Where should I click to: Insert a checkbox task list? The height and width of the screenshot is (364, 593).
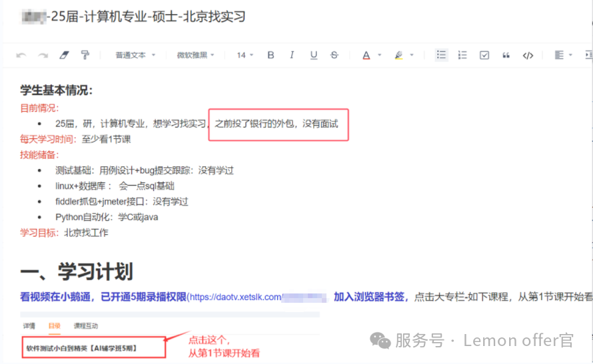click(x=484, y=55)
